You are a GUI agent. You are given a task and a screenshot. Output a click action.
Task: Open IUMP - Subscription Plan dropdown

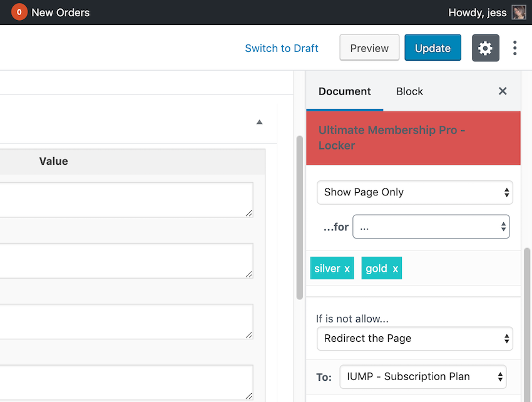coord(422,377)
